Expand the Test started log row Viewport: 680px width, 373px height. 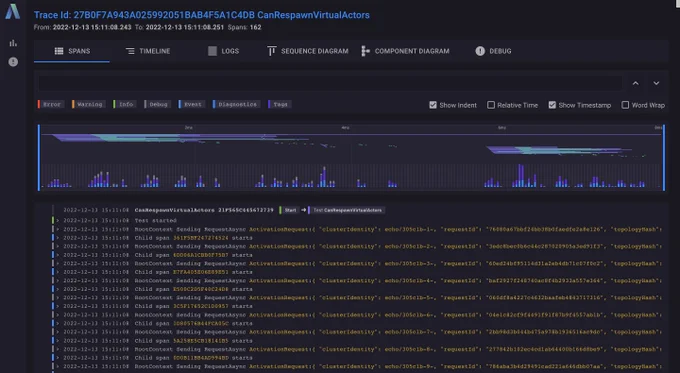click(58, 220)
